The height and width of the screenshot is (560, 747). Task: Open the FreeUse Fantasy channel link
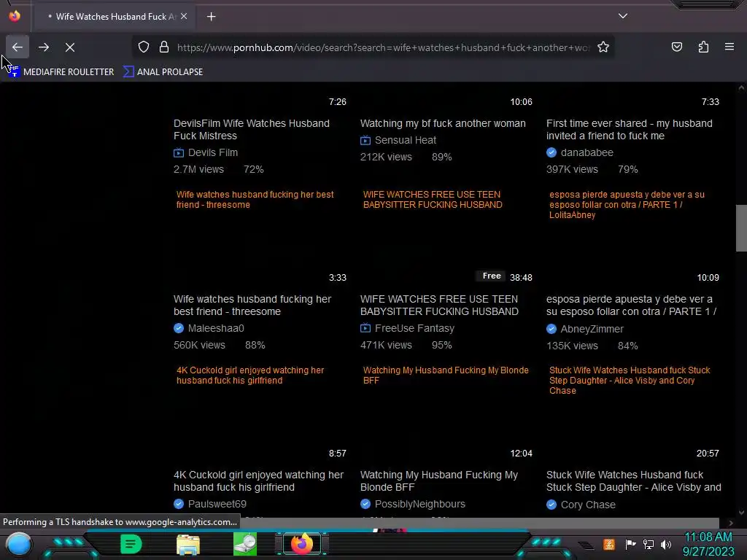coord(414,328)
